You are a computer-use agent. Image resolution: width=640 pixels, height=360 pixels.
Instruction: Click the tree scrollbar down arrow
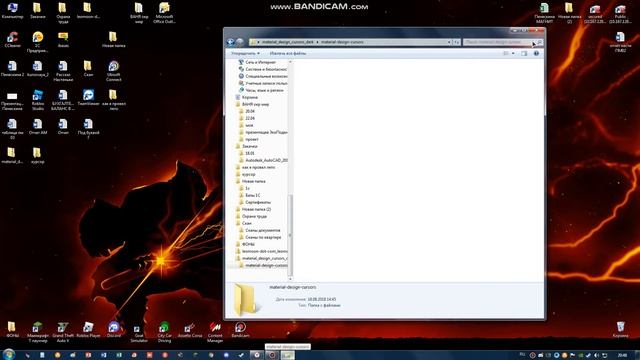[291, 279]
